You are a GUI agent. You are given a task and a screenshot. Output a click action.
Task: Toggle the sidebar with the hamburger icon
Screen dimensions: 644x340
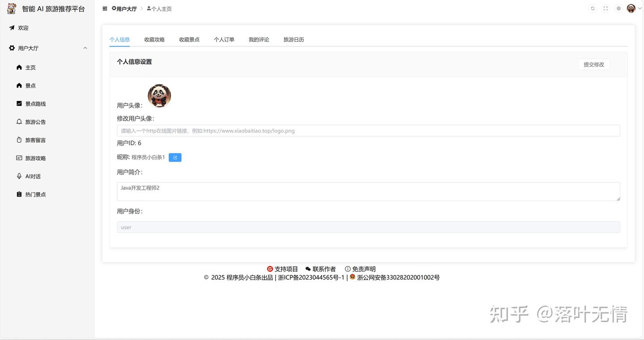point(105,8)
